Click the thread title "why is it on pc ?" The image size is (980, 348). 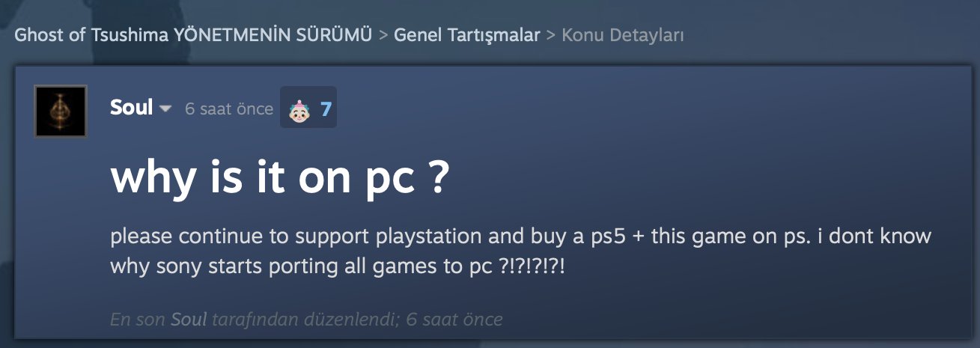pos(279,179)
